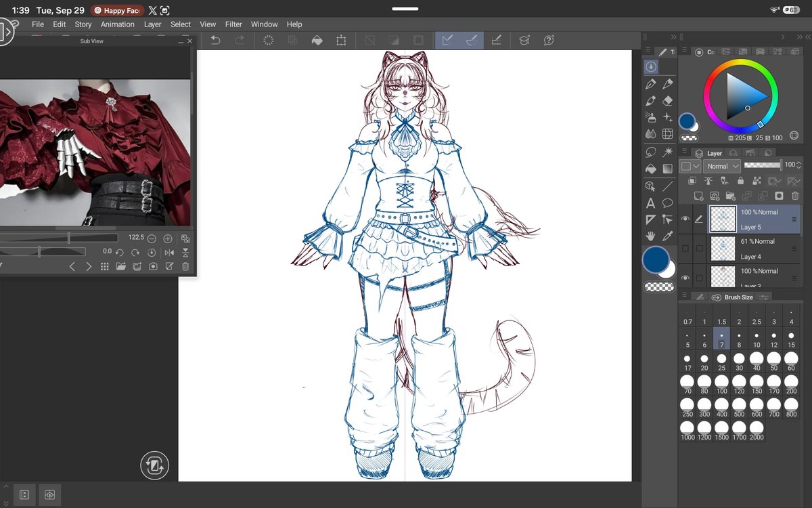Select the Pen tool in tool palette
The image size is (812, 508).
point(651,84)
